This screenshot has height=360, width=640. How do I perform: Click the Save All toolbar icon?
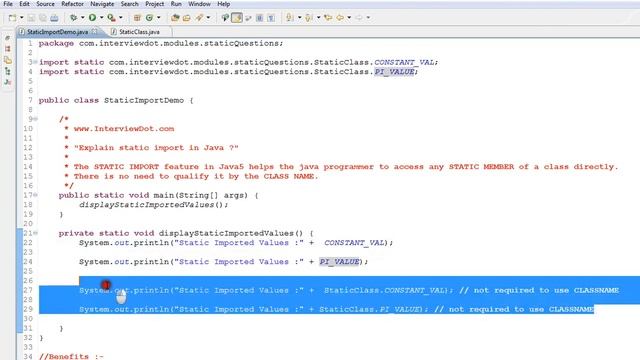[x=43, y=18]
